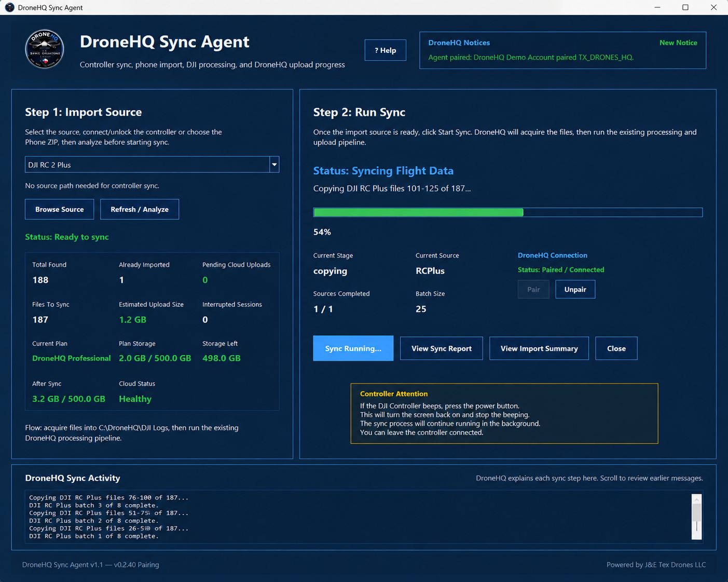Minimize the DroneHQ Sync Agent window
728x582 pixels.
(x=657, y=7)
